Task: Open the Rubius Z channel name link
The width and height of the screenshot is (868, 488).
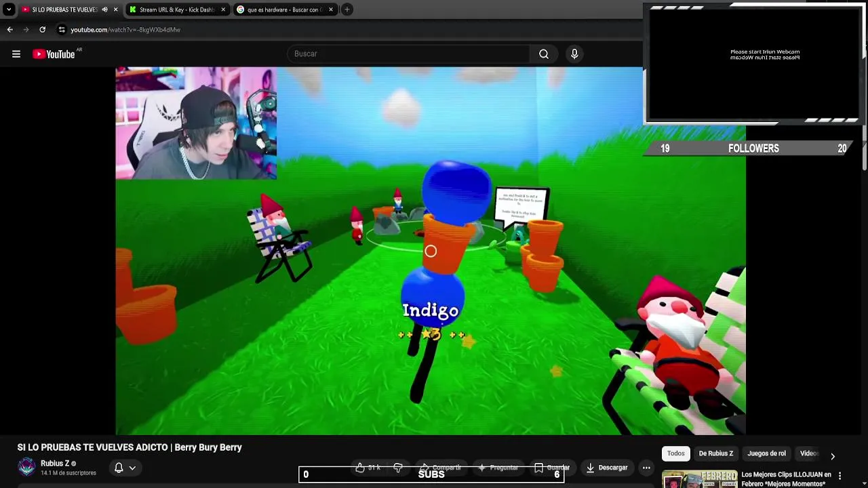Action: coord(55,464)
